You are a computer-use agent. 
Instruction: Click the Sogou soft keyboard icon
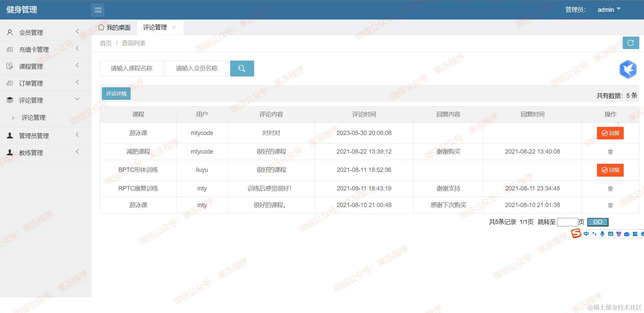coord(610,234)
